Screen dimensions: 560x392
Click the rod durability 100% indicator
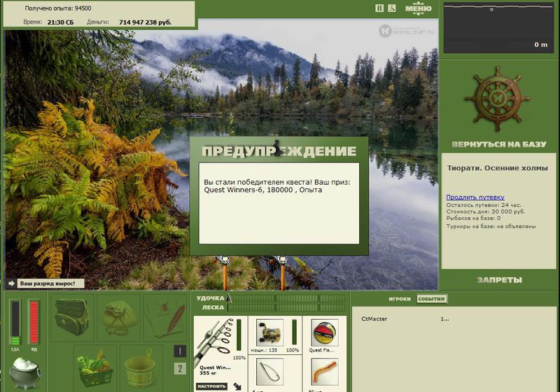point(239,358)
